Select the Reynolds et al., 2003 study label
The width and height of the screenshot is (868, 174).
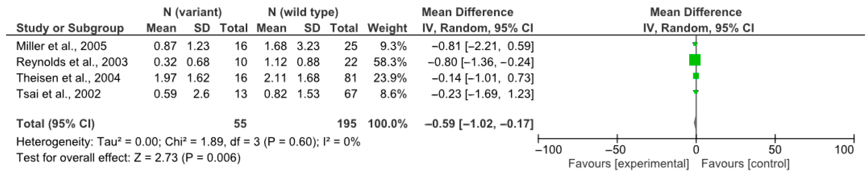pos(72,62)
